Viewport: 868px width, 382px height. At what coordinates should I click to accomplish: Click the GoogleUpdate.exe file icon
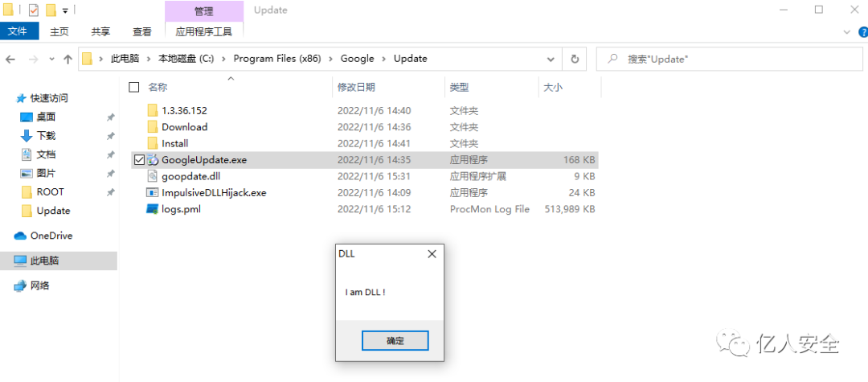click(x=153, y=160)
